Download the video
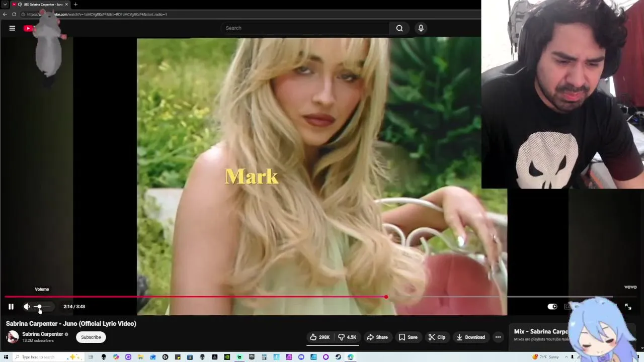Viewport: 644px width, 362px height. pyautogui.click(x=471, y=337)
